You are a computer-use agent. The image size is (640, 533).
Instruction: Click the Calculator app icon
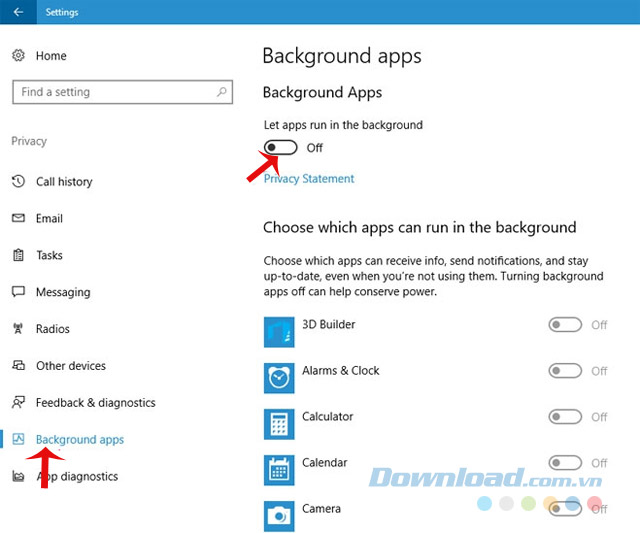[x=279, y=424]
